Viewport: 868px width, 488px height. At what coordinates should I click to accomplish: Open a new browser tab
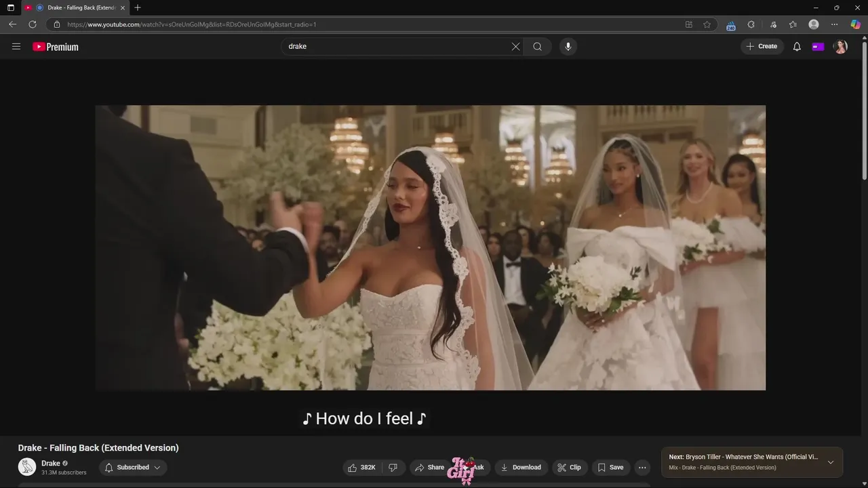tap(138, 7)
